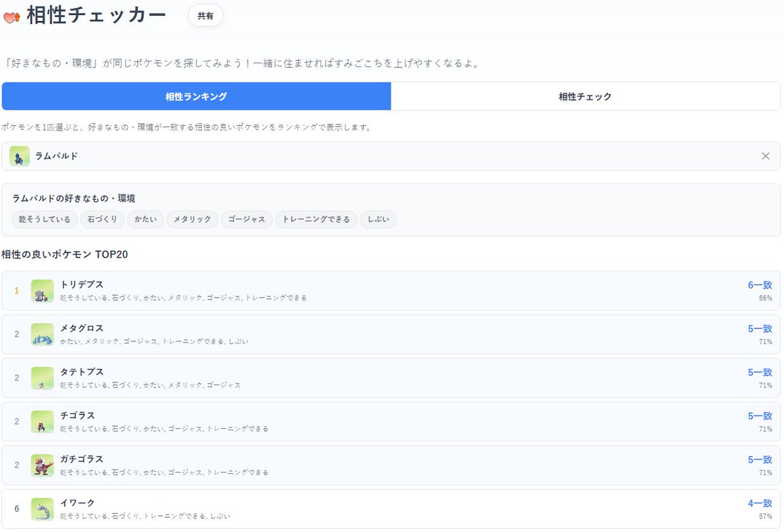
Task: Click the matched tags line under メタグロス
Action: [154, 341]
